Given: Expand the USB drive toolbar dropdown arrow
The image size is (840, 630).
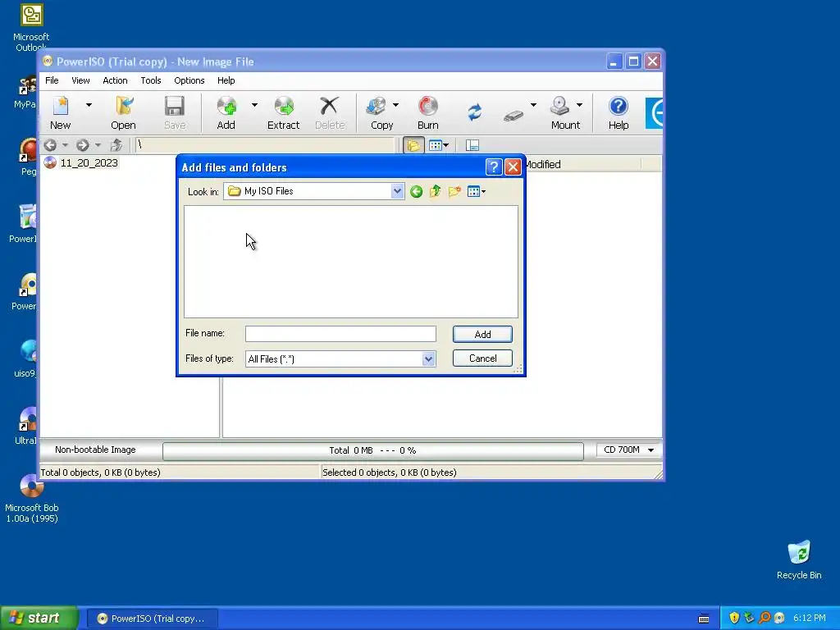Looking at the screenshot, I should coord(533,105).
